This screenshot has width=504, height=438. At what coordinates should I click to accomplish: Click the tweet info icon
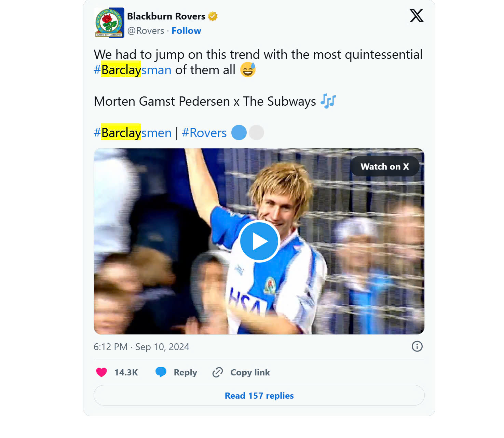click(x=417, y=346)
